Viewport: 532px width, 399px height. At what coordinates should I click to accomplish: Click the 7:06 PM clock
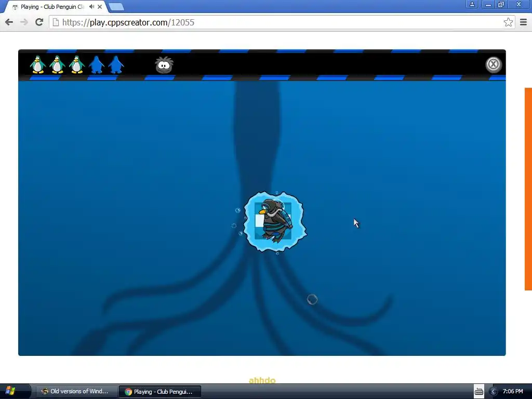pos(513,391)
